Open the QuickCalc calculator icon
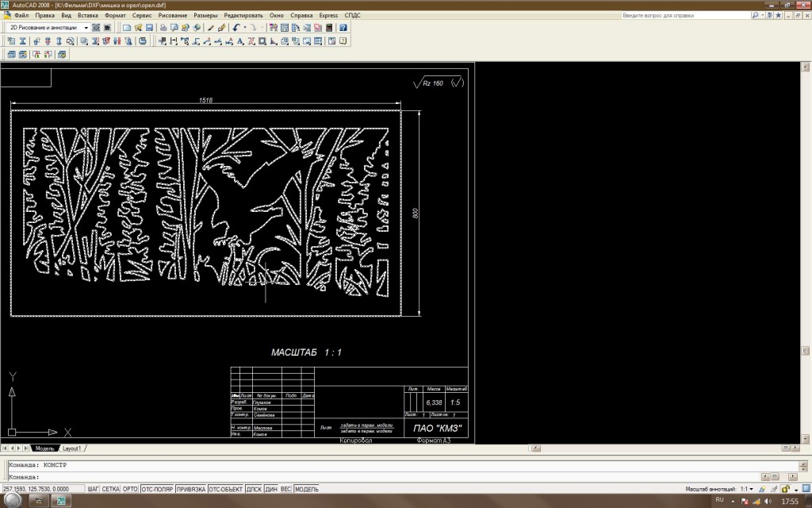 329,28
